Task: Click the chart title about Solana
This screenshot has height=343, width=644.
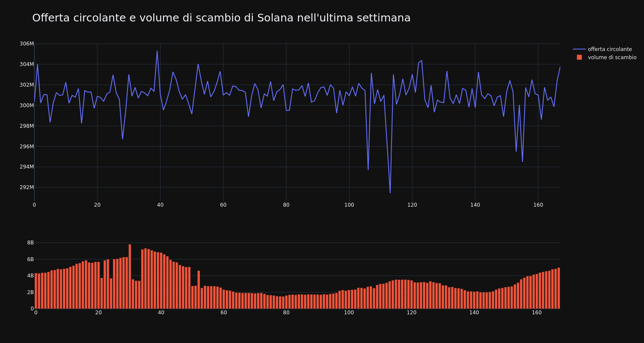Action: [221, 18]
